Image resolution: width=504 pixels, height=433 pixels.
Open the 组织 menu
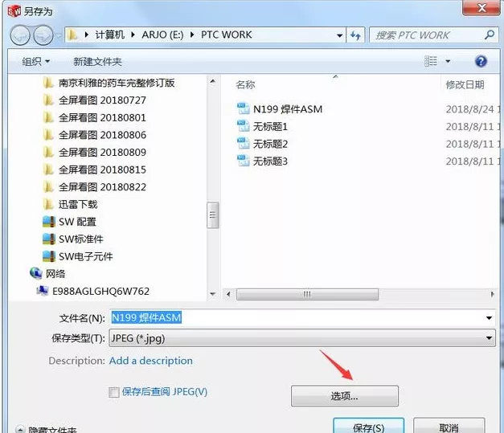[x=35, y=61]
